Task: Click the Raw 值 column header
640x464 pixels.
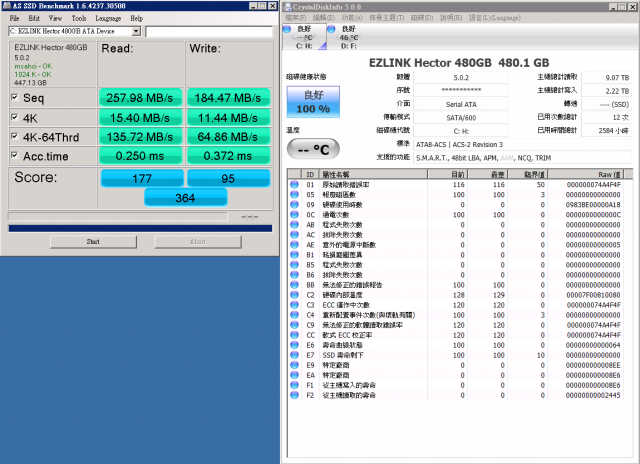Action: click(586, 174)
